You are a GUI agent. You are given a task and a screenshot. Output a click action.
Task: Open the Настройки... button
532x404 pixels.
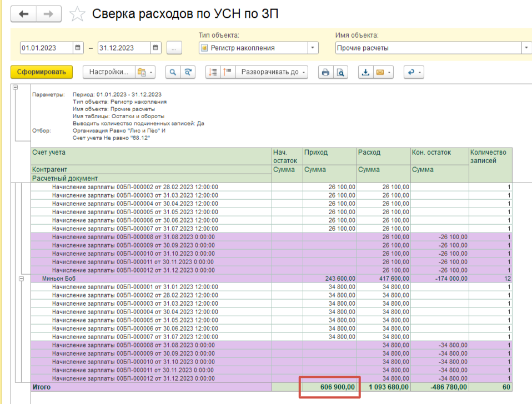point(108,72)
